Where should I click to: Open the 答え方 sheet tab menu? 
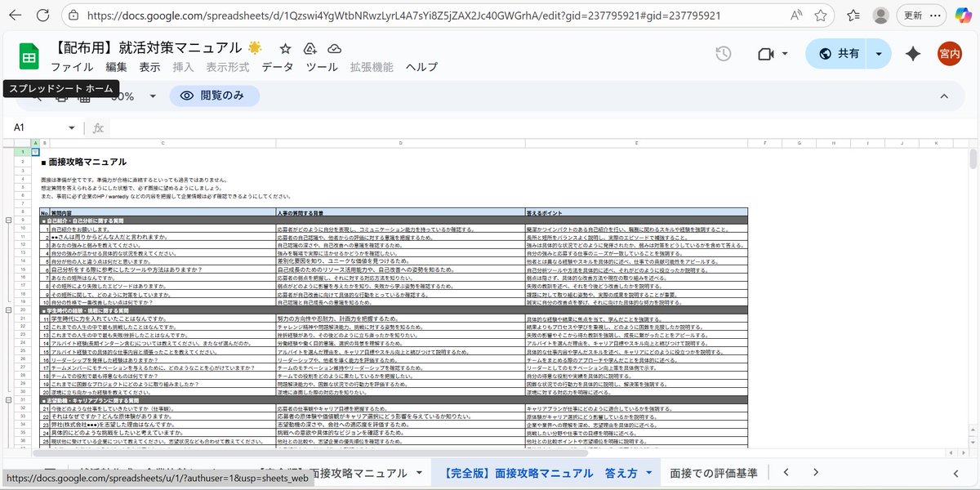(648, 473)
